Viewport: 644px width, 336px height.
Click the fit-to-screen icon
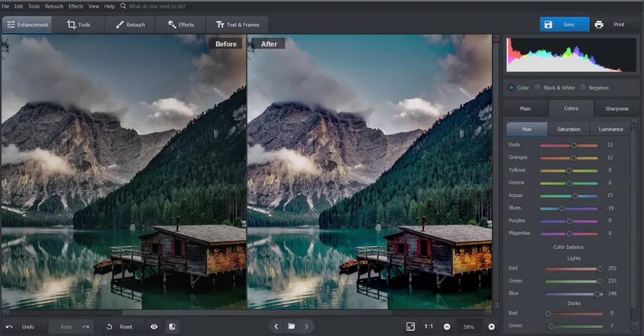click(411, 326)
